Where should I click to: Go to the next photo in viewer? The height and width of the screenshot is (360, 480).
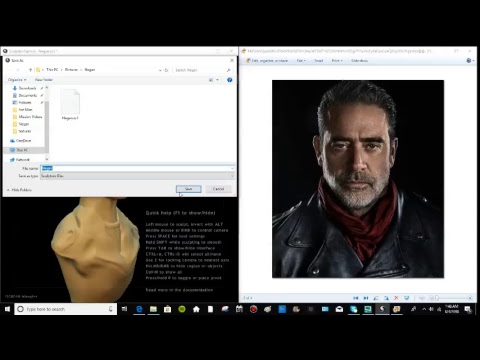(x=366, y=298)
